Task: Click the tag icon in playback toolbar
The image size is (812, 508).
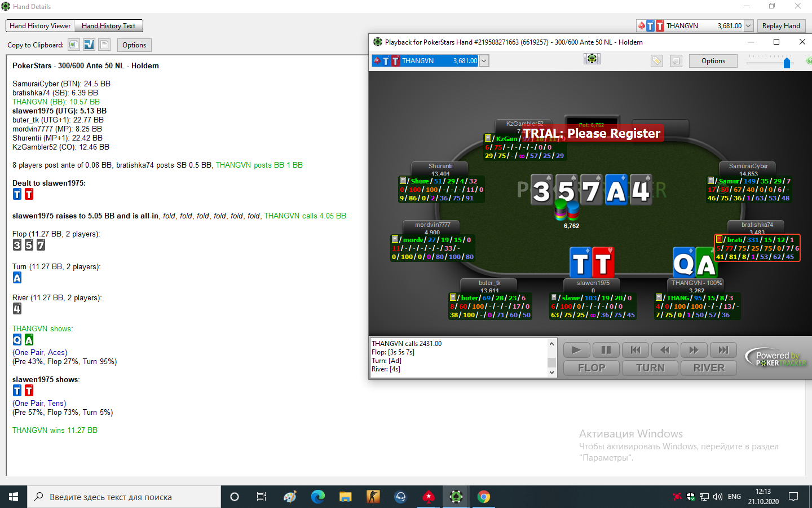Action: point(657,61)
